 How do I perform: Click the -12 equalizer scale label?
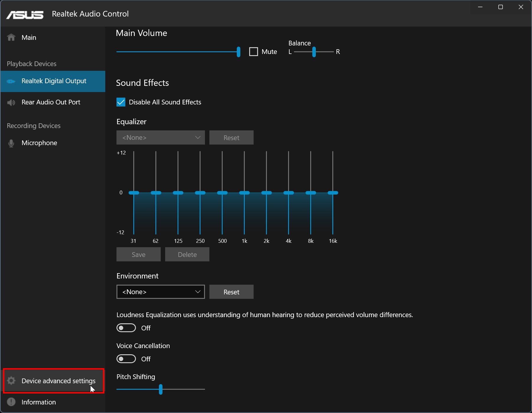(120, 232)
